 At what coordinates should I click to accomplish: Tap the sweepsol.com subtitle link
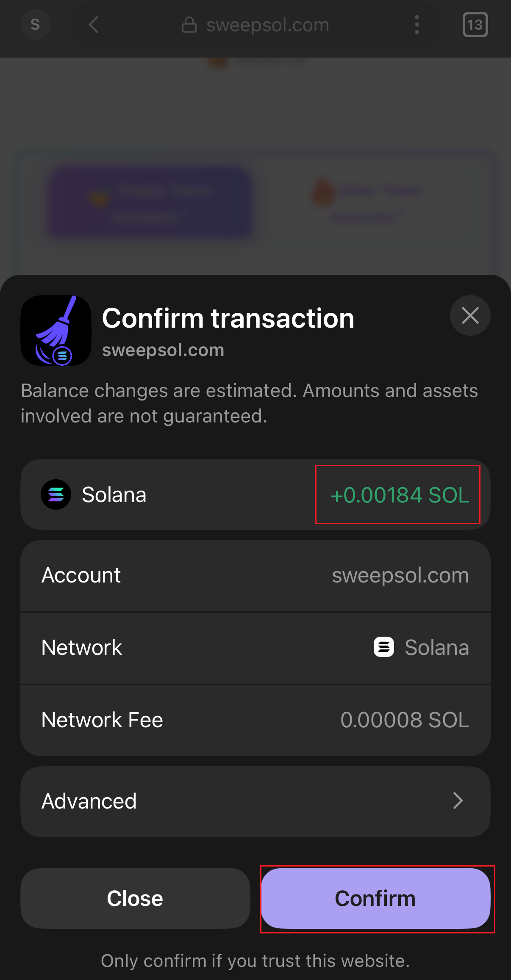pyautogui.click(x=163, y=350)
